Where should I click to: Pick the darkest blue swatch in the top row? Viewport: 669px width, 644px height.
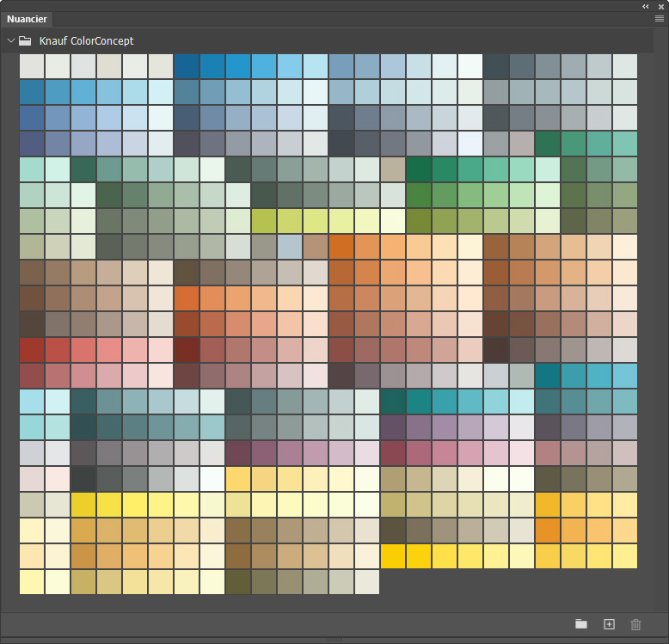(x=187, y=66)
